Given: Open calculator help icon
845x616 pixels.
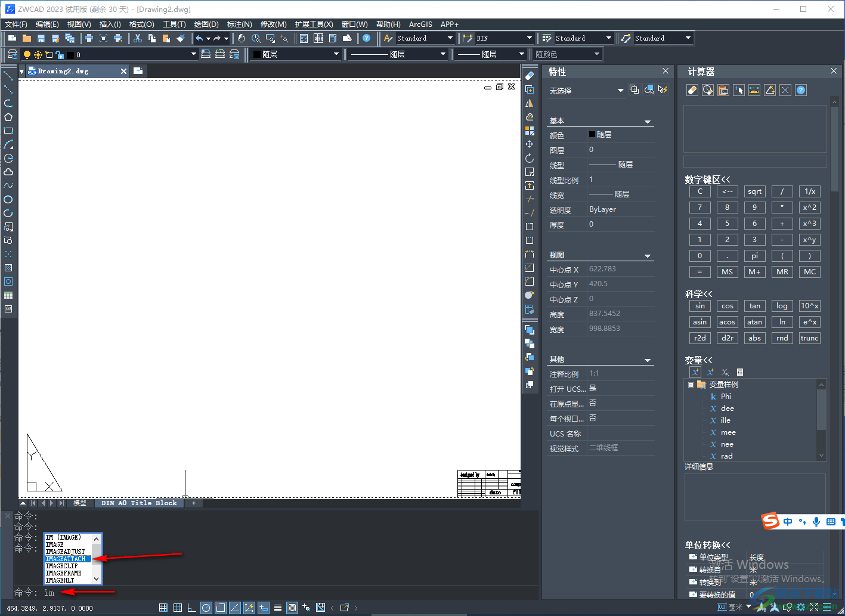Looking at the screenshot, I should 801,90.
